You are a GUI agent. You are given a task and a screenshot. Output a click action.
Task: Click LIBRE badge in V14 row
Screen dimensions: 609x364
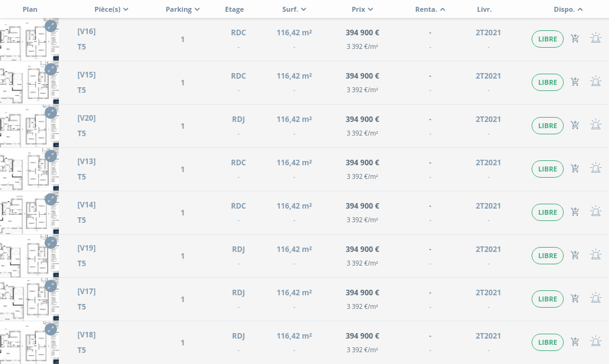548,212
